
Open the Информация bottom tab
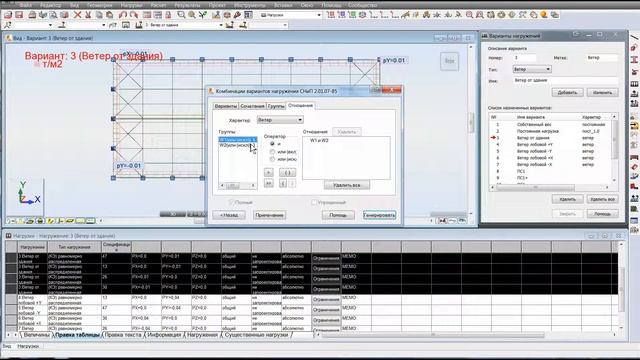pos(164,335)
